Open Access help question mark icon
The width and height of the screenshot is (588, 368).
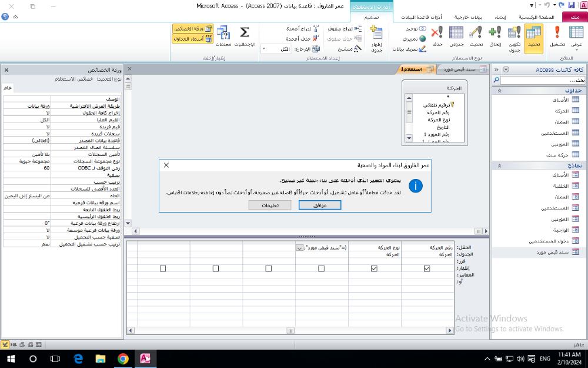coord(5,17)
